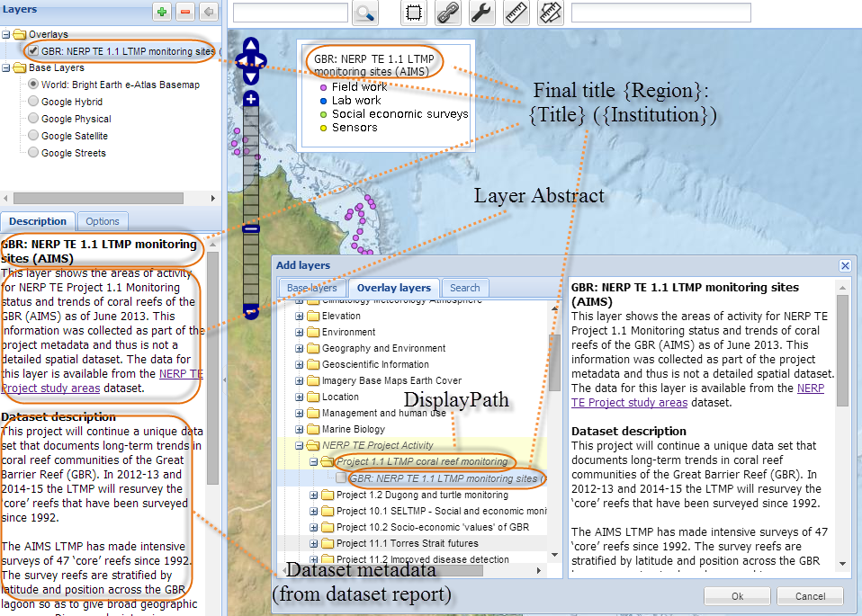
Task: Click the layer tree vertical scrollbar in dialog
Action: tap(554, 362)
